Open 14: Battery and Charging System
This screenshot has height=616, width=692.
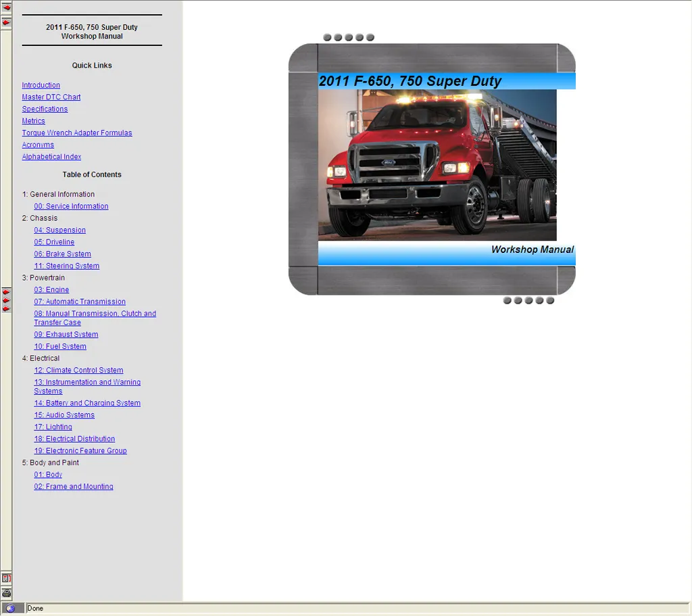point(87,403)
